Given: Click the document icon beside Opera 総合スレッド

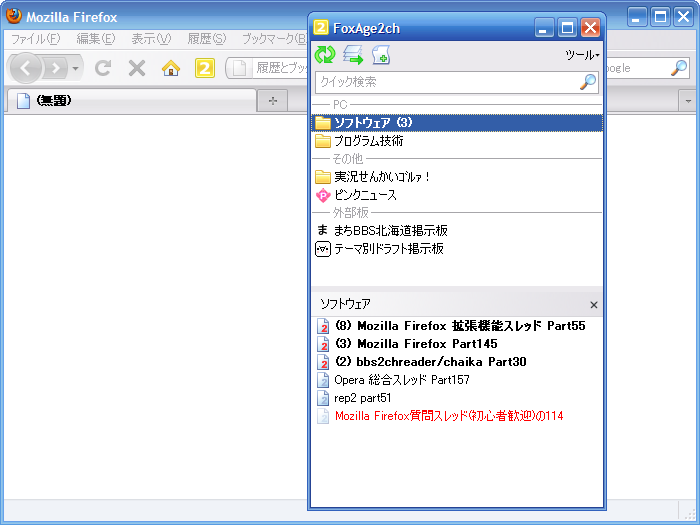Looking at the screenshot, I should [323, 380].
